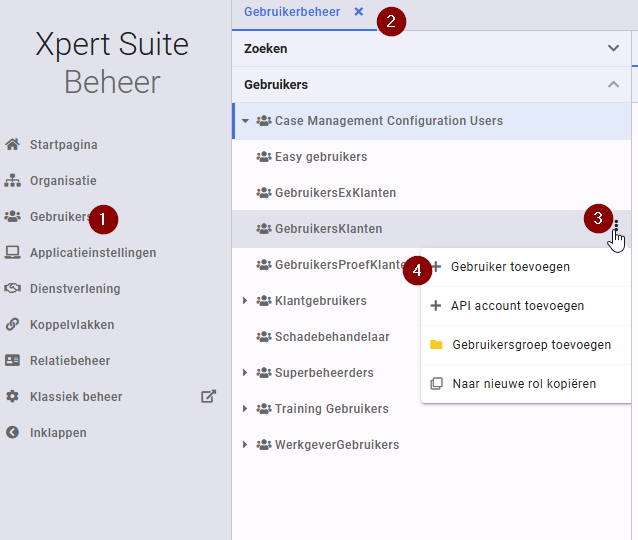Click the copy icon of Naar nieuwe rol kopiëren

click(436, 383)
